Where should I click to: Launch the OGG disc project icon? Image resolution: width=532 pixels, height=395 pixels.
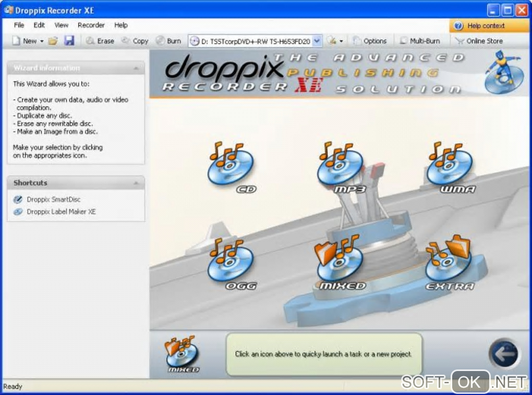[x=232, y=265]
